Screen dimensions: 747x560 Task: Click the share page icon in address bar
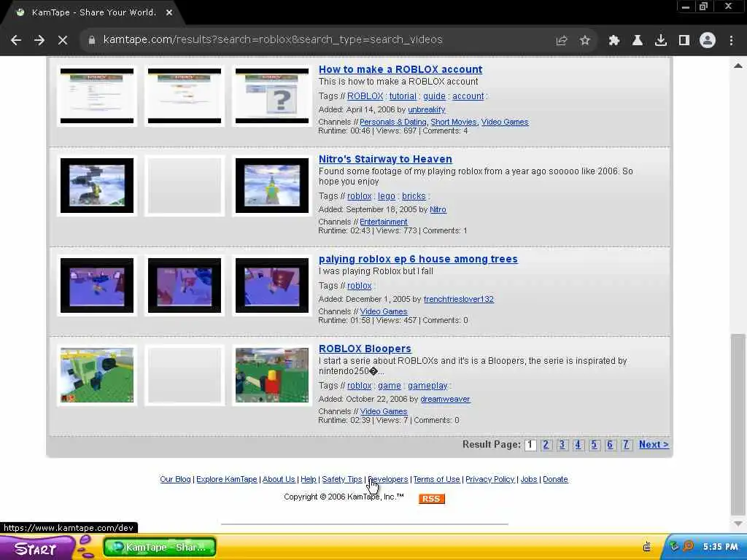(x=562, y=41)
